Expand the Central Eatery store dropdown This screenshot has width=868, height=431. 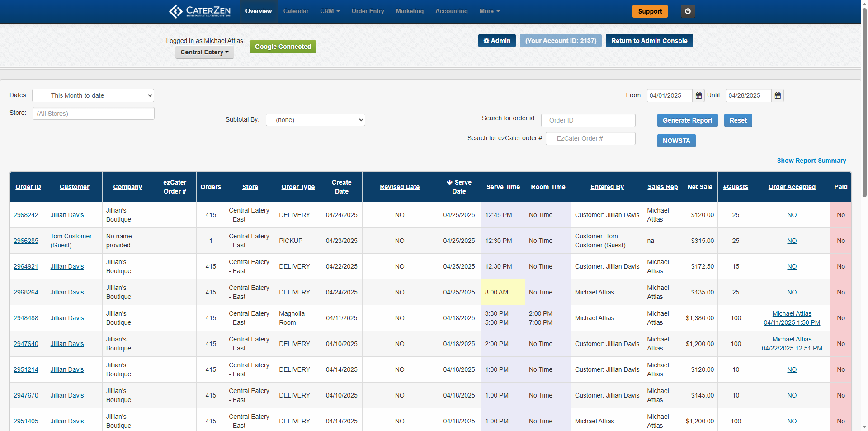[x=204, y=52]
